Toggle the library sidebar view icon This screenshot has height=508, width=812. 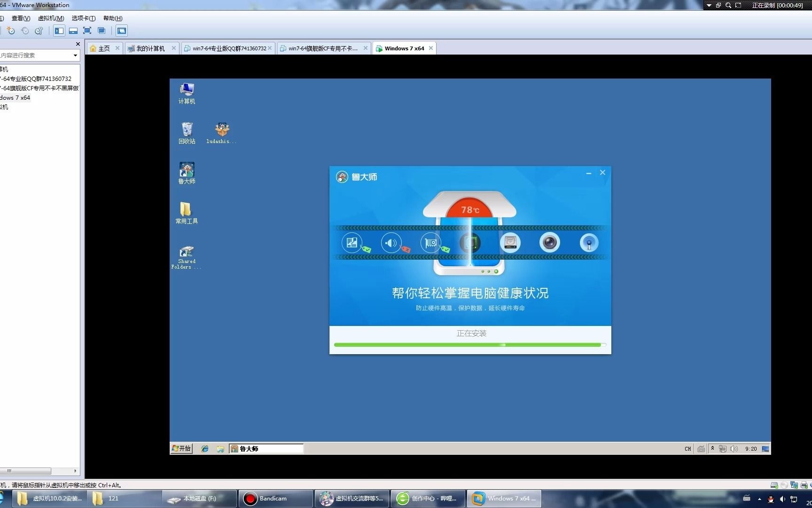click(x=59, y=31)
